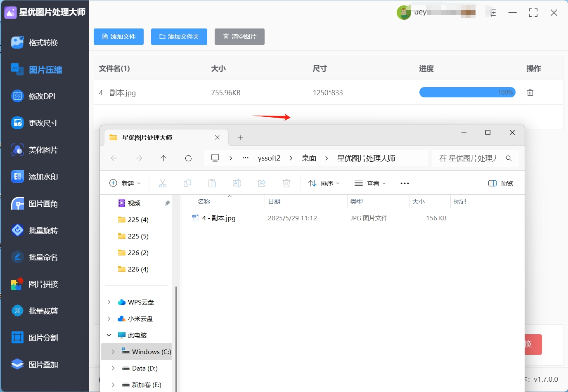Expand the 新加卷 (E:) drive node
Screen dimensions: 568x392
113,385
